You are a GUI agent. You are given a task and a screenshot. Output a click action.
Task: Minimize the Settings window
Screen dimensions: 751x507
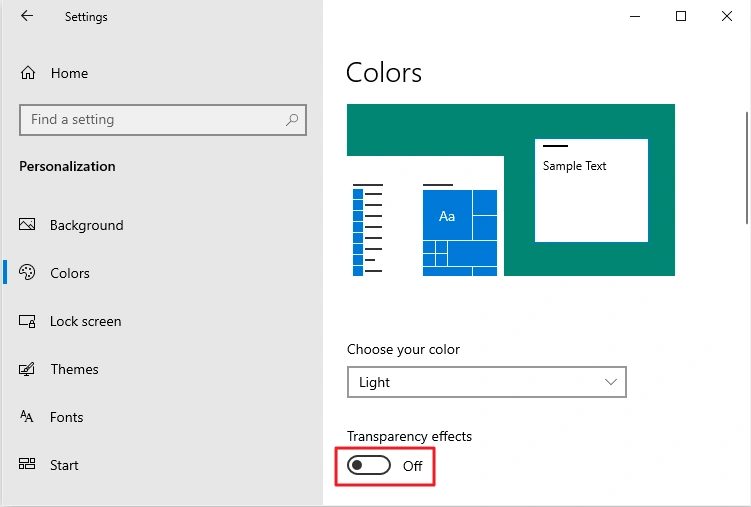pos(635,16)
